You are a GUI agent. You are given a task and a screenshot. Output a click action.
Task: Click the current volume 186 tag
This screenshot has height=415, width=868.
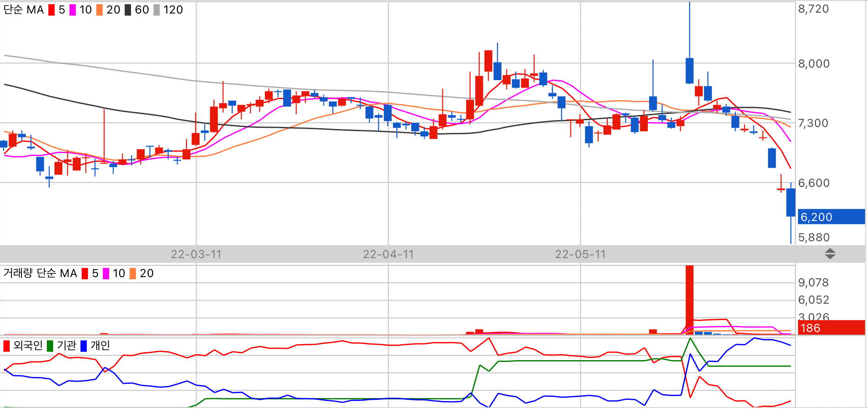click(x=831, y=328)
